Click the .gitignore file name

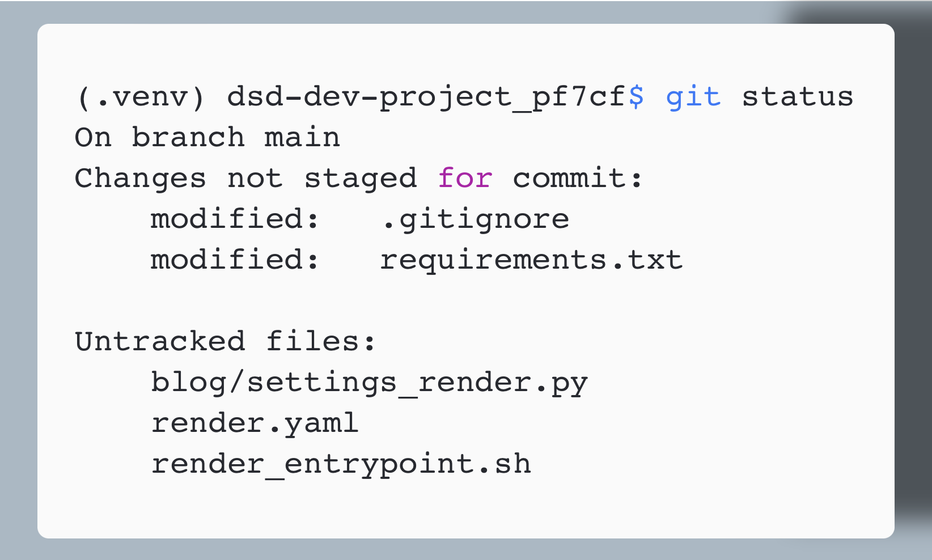[475, 219]
